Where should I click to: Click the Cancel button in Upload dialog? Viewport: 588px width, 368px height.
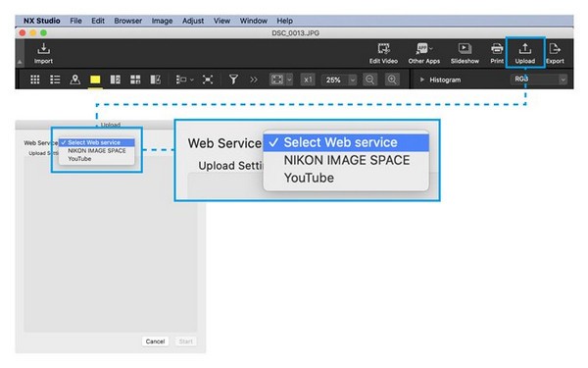pos(155,342)
